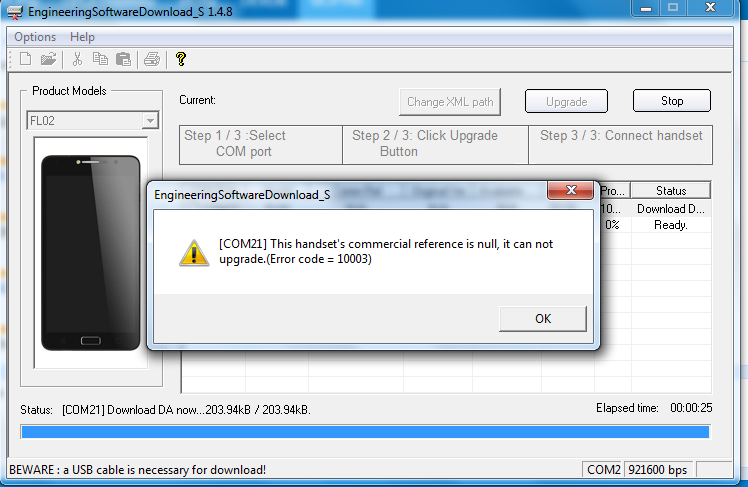Click the Open folder toolbar icon
The image size is (748, 487).
pos(48,59)
